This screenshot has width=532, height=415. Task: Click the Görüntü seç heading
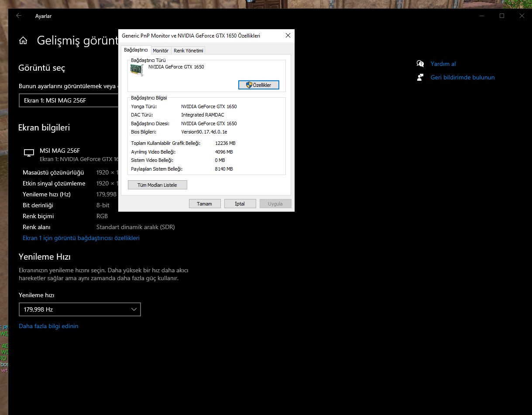pyautogui.click(x=42, y=68)
